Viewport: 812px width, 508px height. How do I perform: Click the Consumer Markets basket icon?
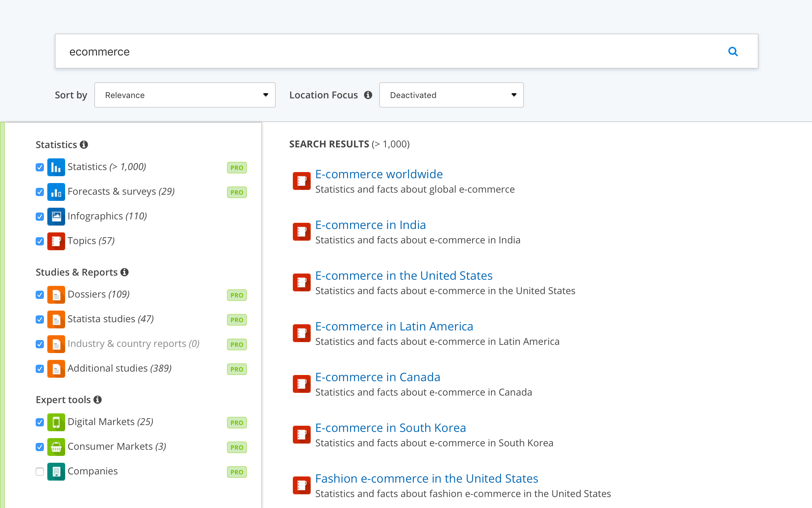tap(56, 447)
